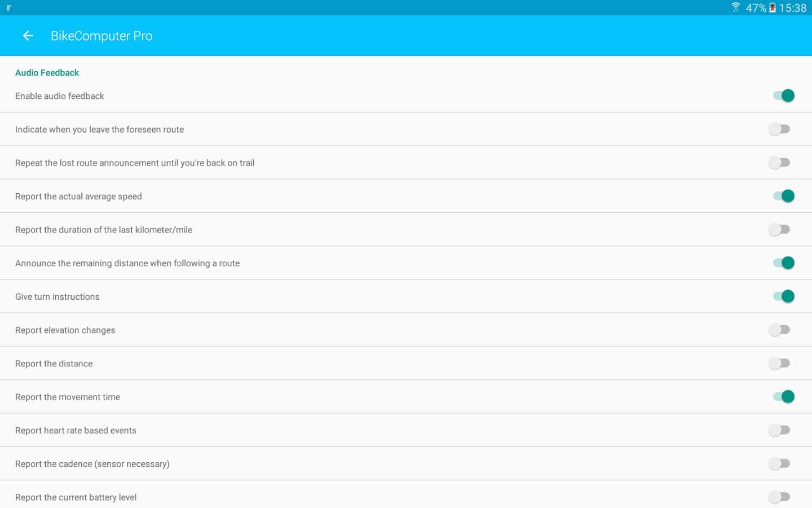Image resolution: width=812 pixels, height=508 pixels.
Task: Select the BikeComputer Pro title
Action: click(101, 36)
